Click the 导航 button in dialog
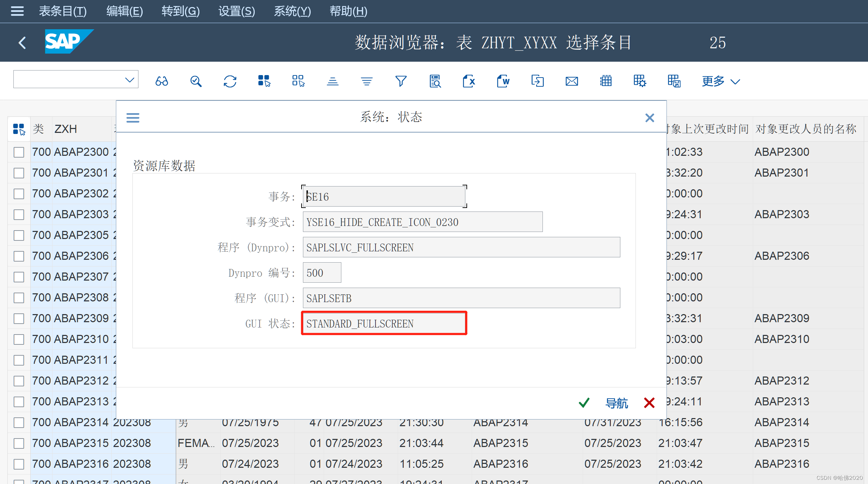This screenshot has height=484, width=868. 616,403
